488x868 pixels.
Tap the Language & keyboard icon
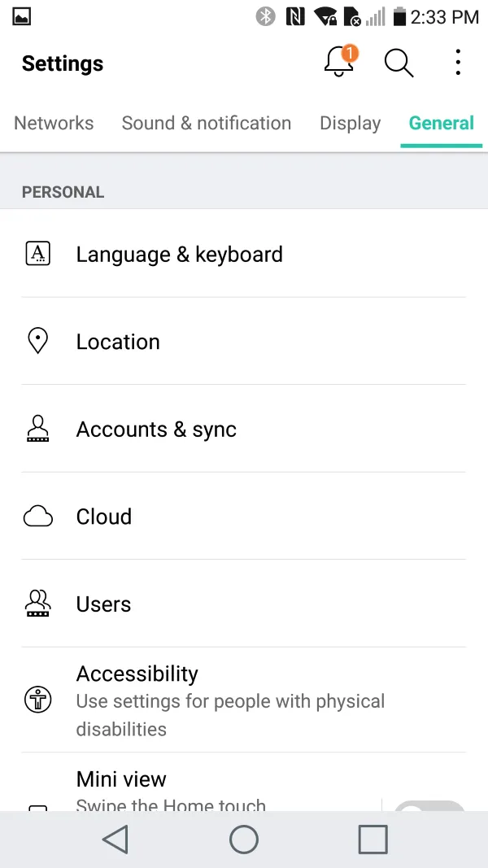coord(38,254)
